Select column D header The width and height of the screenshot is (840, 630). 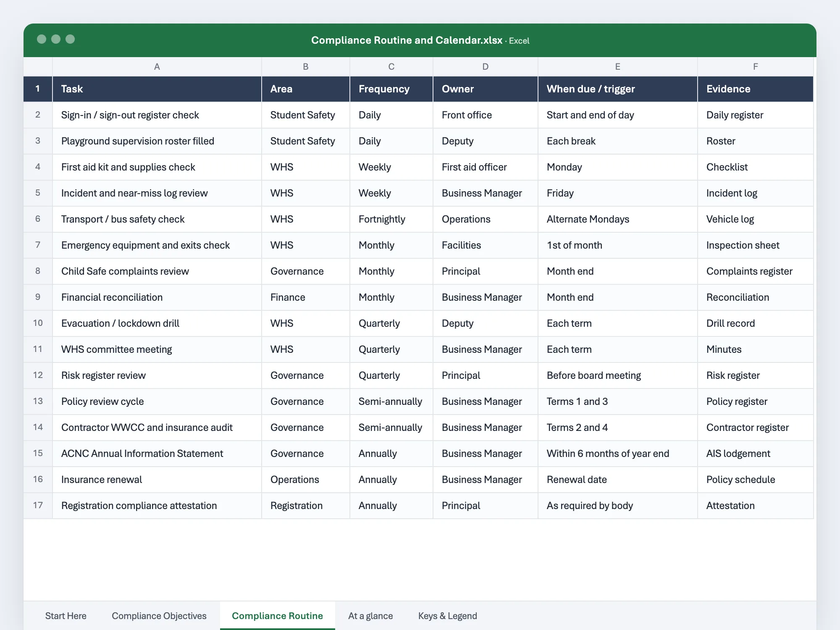coord(486,67)
